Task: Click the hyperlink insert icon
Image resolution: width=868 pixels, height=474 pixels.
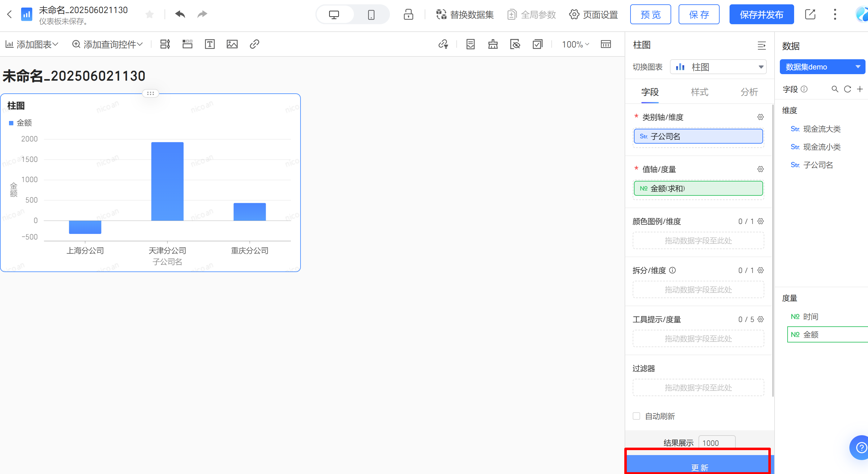Action: point(254,44)
